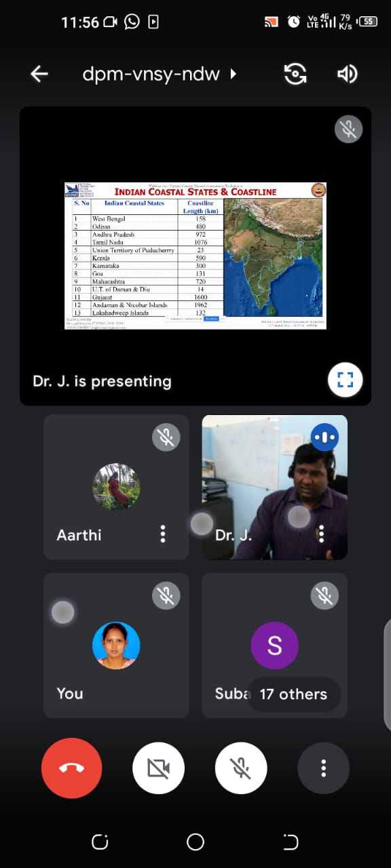The image size is (391, 868).
Task: Tap muted mic indicator on your own tile
Action: tap(166, 595)
